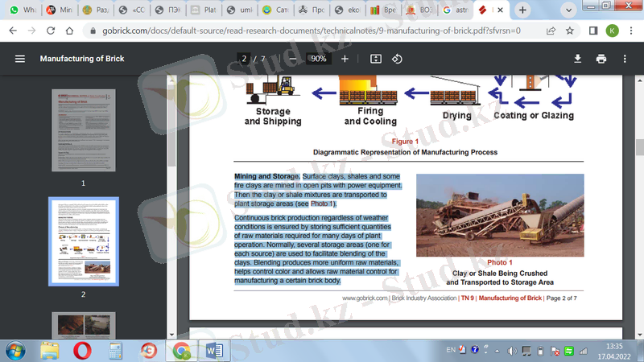Rotate the PDF counterclockwise
The width and height of the screenshot is (644, 362).
[x=397, y=59]
